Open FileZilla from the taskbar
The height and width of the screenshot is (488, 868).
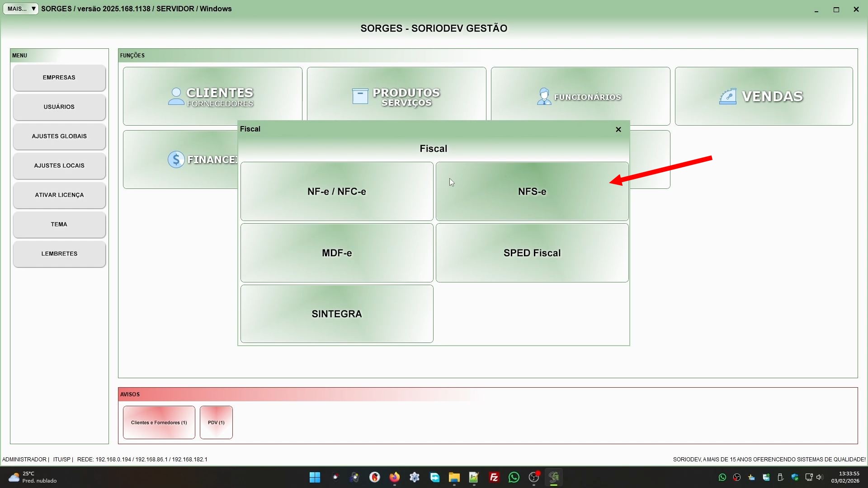pyautogui.click(x=494, y=477)
